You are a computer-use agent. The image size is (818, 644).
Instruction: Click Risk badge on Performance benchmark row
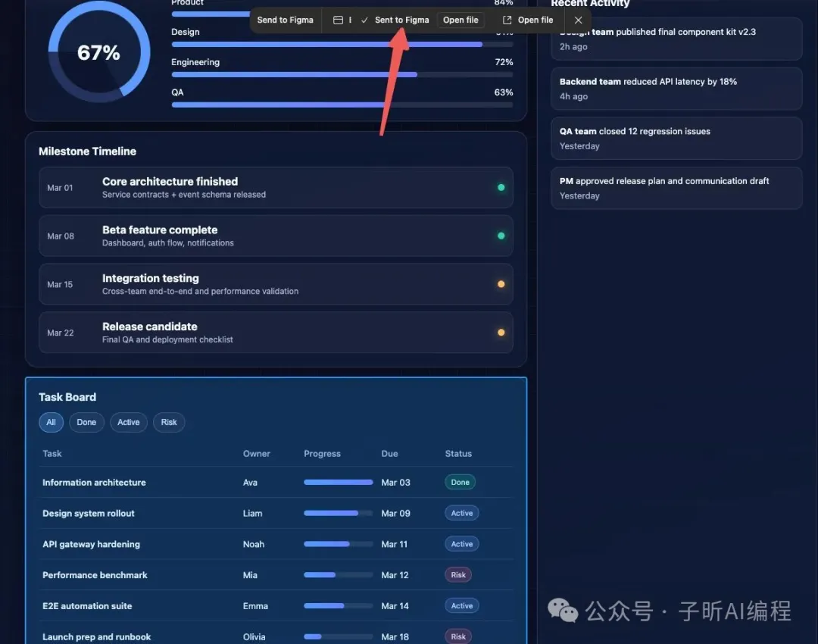[458, 575]
